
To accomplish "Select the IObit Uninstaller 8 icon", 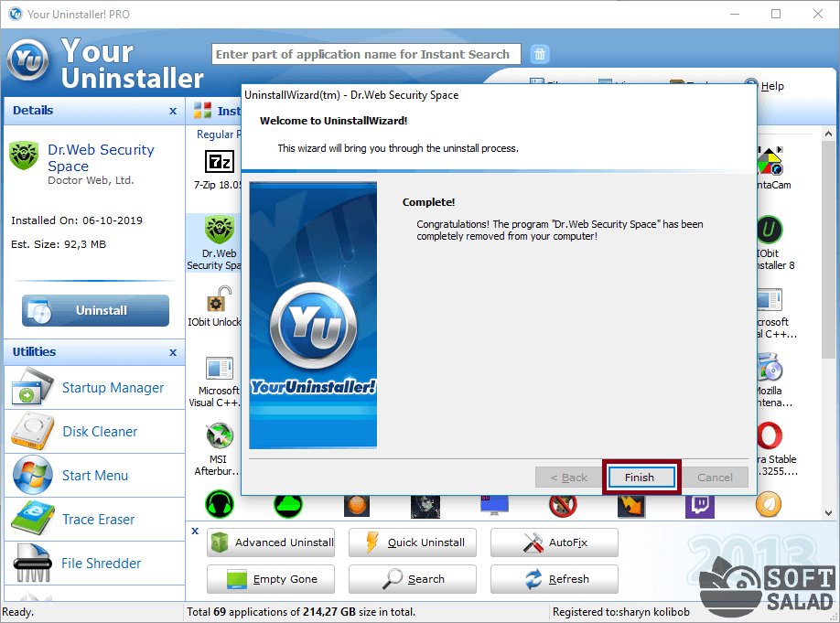I will [770, 230].
